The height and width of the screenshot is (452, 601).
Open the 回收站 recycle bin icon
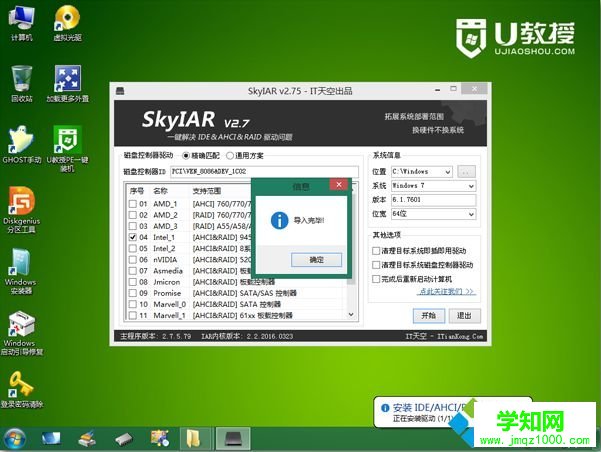point(21,84)
